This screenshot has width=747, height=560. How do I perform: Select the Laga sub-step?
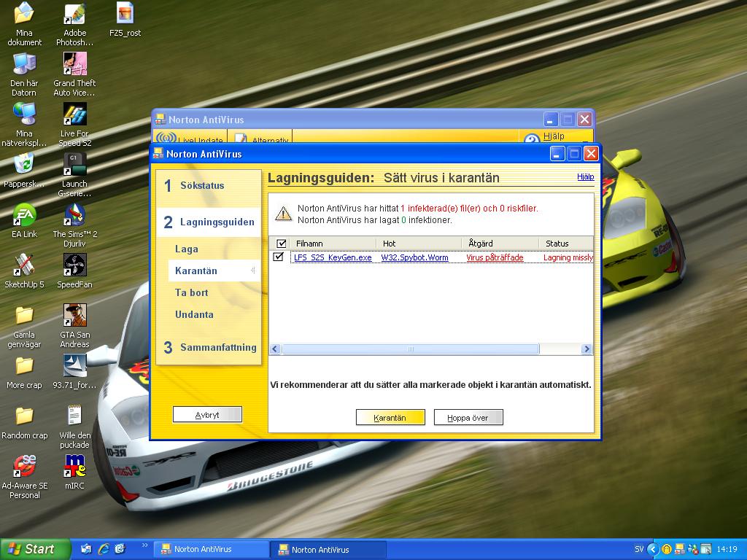pos(186,249)
